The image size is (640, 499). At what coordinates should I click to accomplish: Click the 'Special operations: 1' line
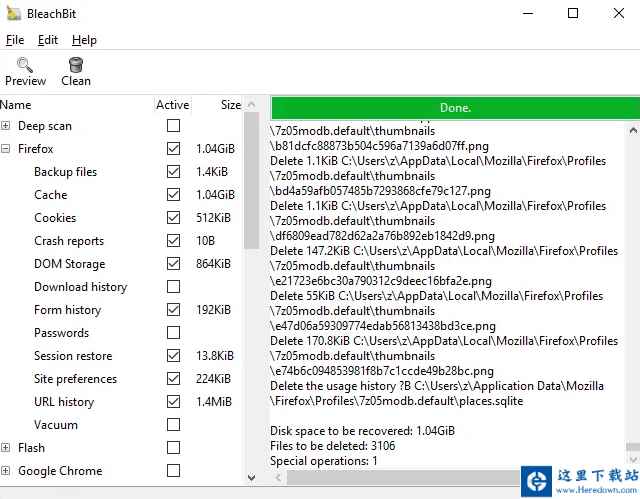[324, 461]
